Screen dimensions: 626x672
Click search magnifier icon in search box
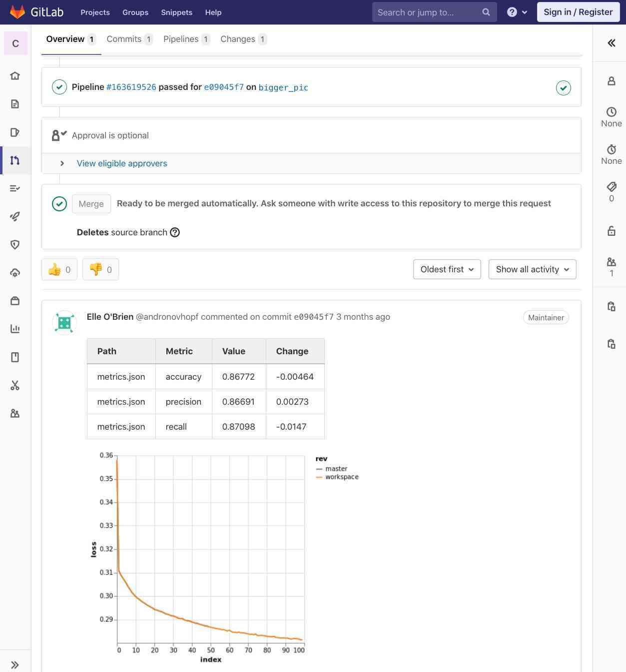tap(486, 12)
